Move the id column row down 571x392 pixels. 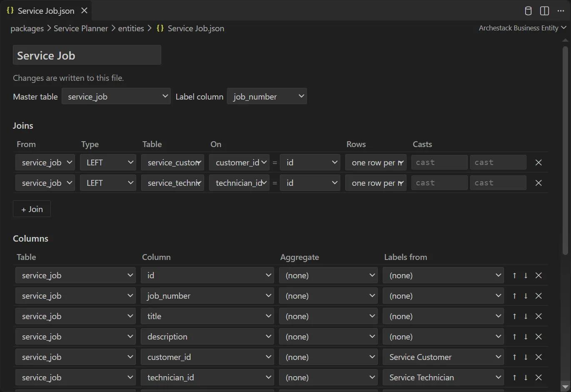[x=526, y=275]
